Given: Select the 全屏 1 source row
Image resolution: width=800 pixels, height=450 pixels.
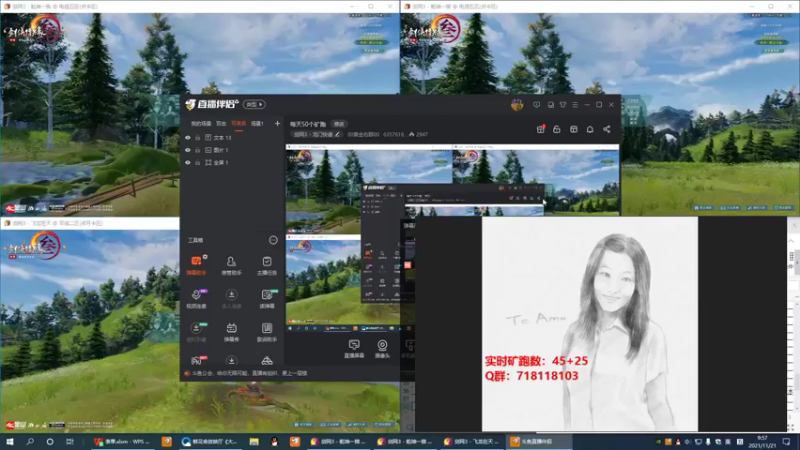Looking at the screenshot, I should [x=232, y=162].
